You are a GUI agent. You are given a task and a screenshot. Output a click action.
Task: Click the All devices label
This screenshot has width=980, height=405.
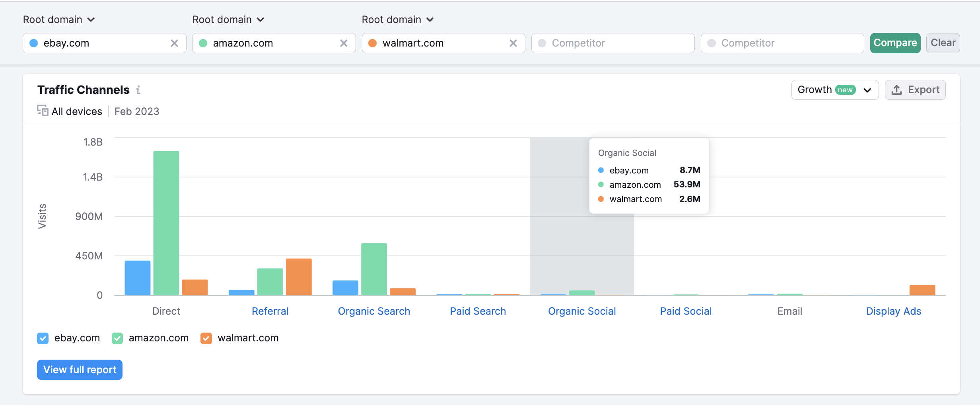(x=77, y=111)
